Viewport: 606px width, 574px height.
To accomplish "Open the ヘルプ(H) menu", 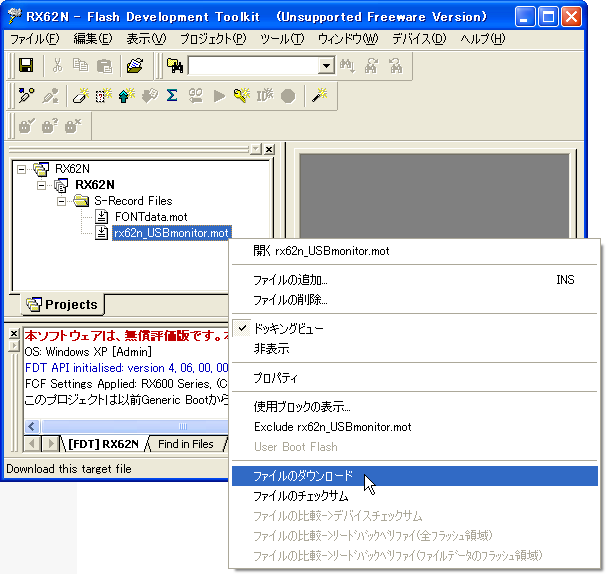I will 483,39.
